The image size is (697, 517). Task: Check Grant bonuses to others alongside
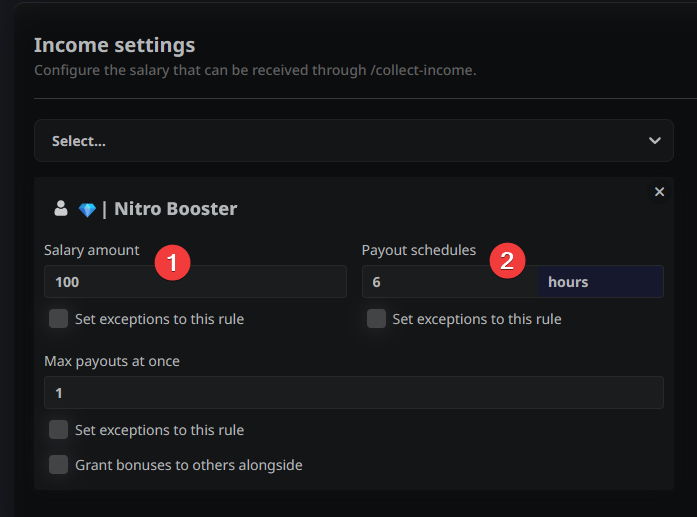59,465
